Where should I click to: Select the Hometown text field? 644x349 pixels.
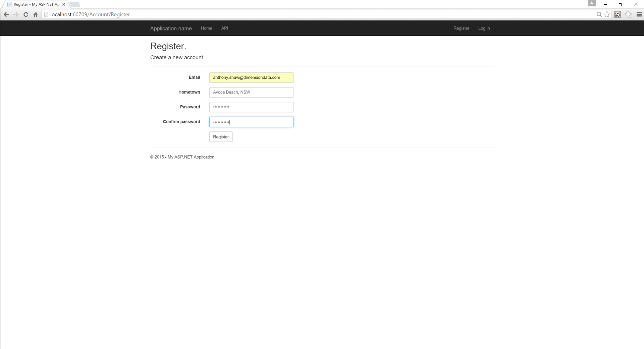click(x=251, y=92)
